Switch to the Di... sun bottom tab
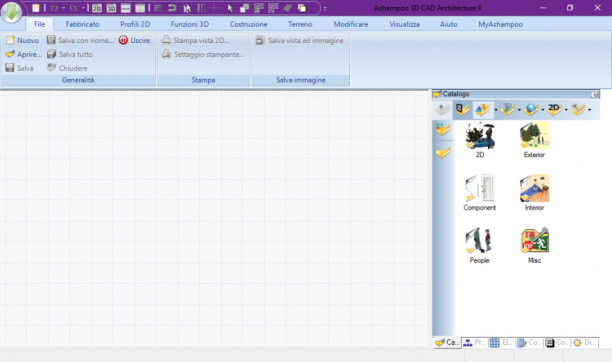 [x=584, y=342]
